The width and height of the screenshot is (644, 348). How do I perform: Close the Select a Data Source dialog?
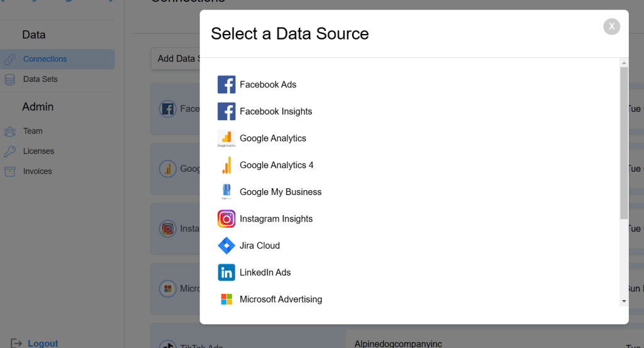point(611,26)
